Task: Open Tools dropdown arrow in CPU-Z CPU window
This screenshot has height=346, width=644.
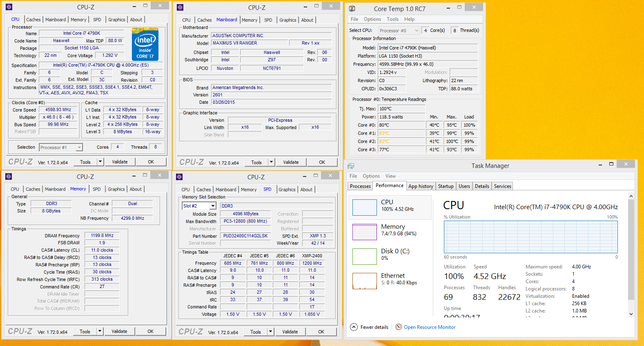Action: pyautogui.click(x=100, y=162)
